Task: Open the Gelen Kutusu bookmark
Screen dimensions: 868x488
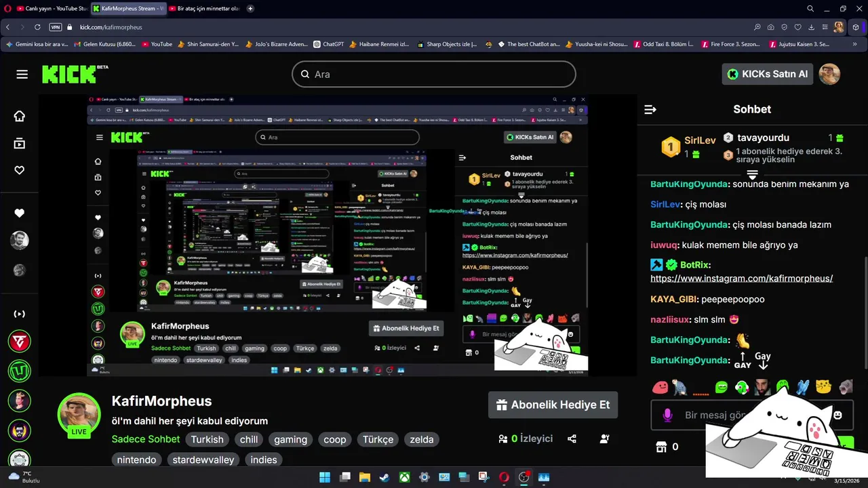Action: pos(104,44)
